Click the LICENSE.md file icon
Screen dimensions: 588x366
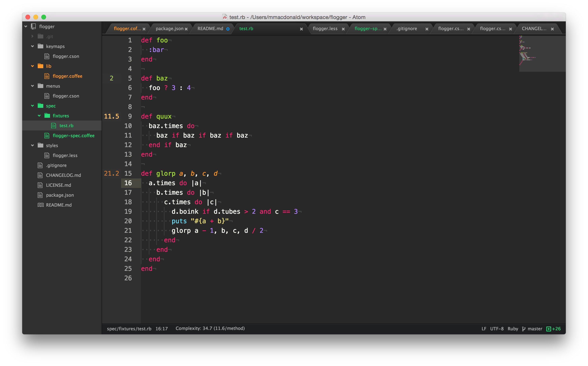pos(40,185)
